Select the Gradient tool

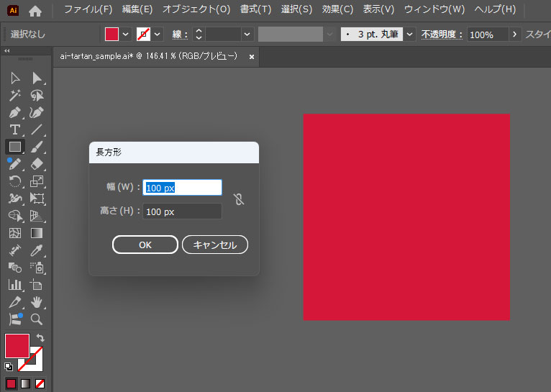pyautogui.click(x=37, y=233)
